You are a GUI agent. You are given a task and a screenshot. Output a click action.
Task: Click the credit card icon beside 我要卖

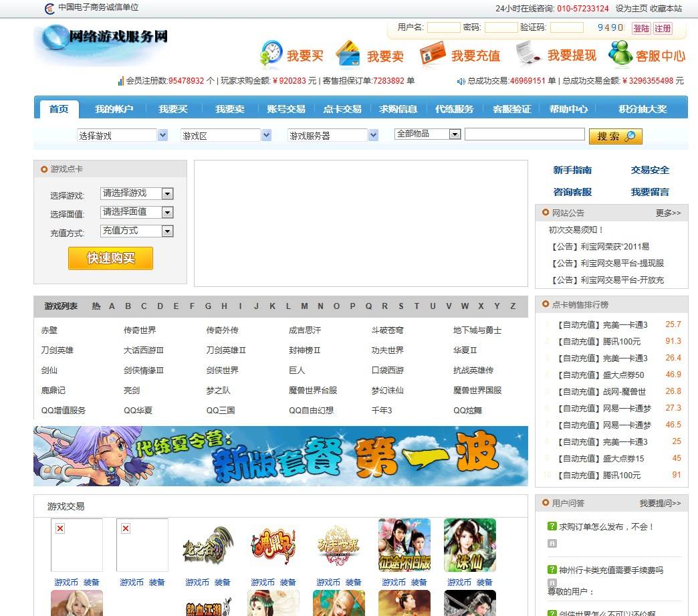[348, 54]
